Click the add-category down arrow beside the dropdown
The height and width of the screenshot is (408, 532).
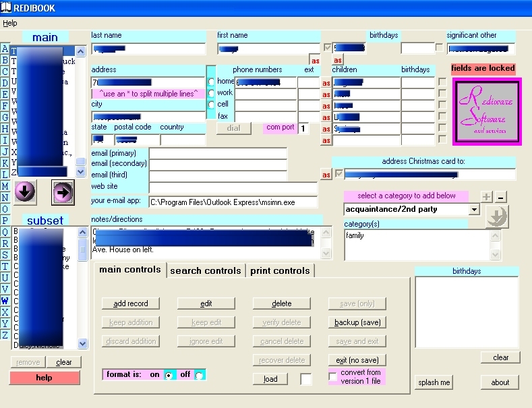(x=497, y=216)
